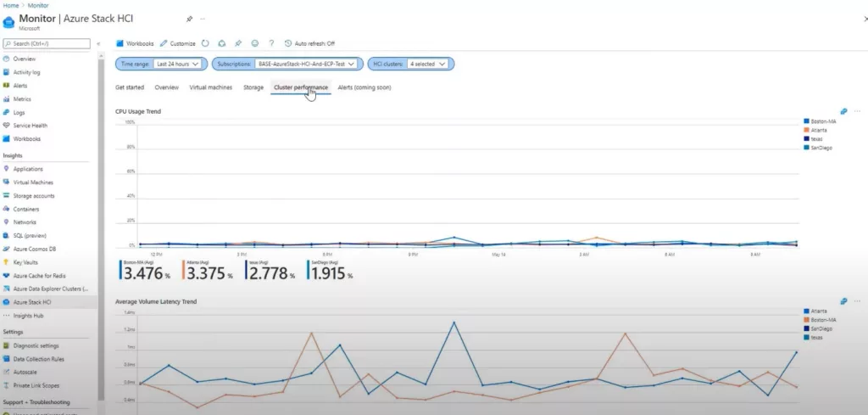Open Average Volume Latency chart ellipsis menu
868x415 pixels.
pyautogui.click(x=858, y=301)
